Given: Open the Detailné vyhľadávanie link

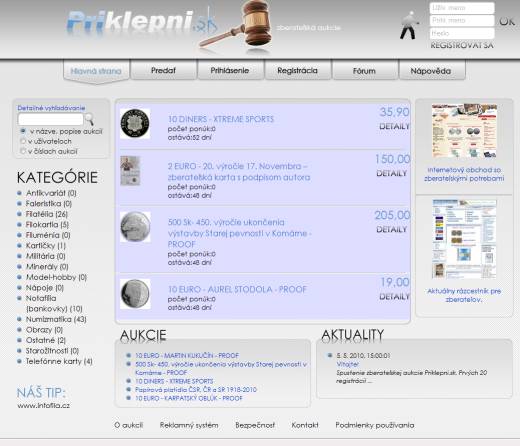Looking at the screenshot, I should [x=51, y=108].
